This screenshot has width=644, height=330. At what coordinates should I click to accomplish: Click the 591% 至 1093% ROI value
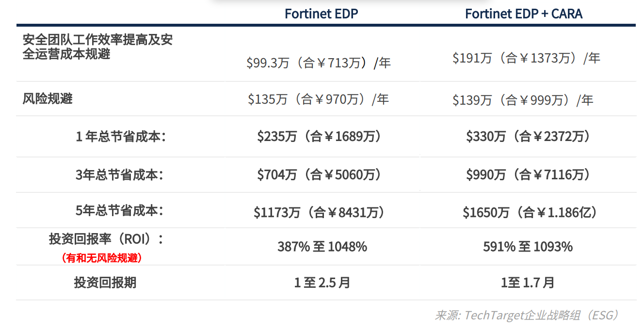pos(528,247)
